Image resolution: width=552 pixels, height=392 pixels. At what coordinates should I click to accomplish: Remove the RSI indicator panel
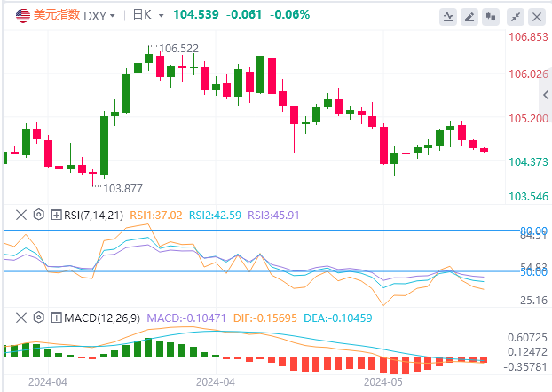[x=23, y=214]
